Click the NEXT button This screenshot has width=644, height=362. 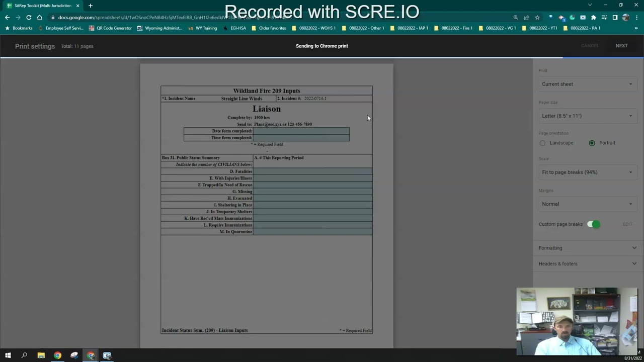point(621,46)
